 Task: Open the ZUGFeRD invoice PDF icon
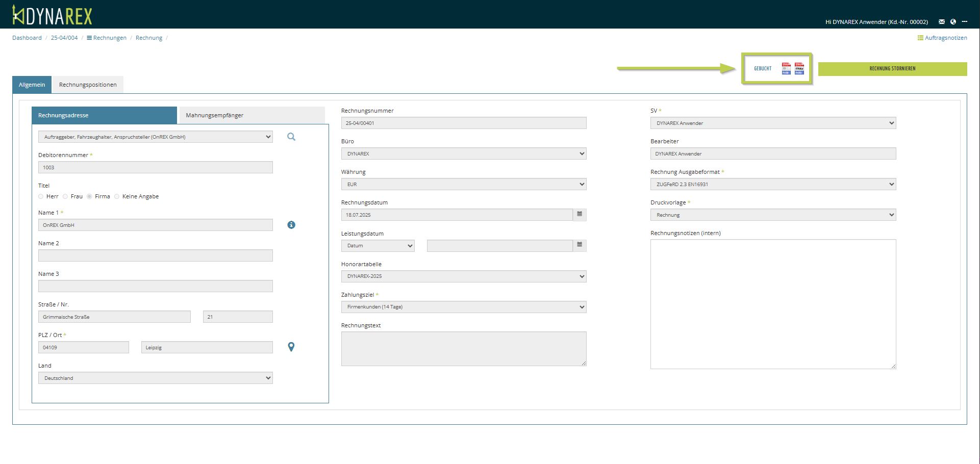pos(786,69)
